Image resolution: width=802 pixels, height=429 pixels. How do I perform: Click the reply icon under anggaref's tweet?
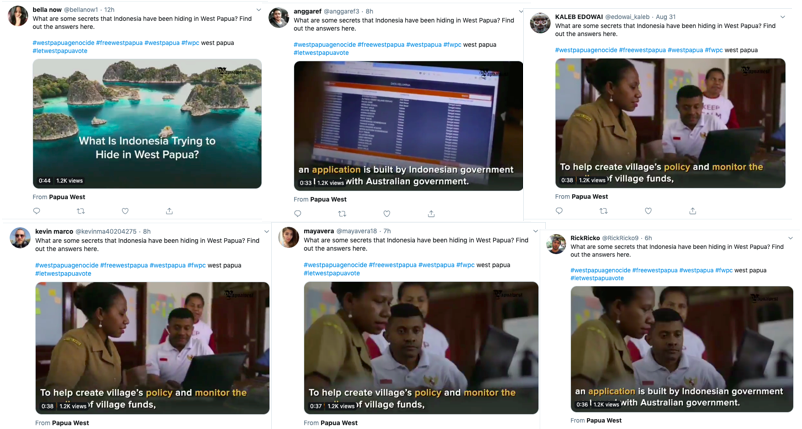click(x=298, y=214)
